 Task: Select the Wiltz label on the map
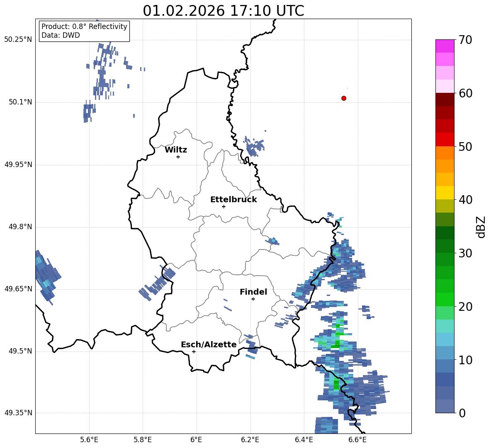(176, 150)
